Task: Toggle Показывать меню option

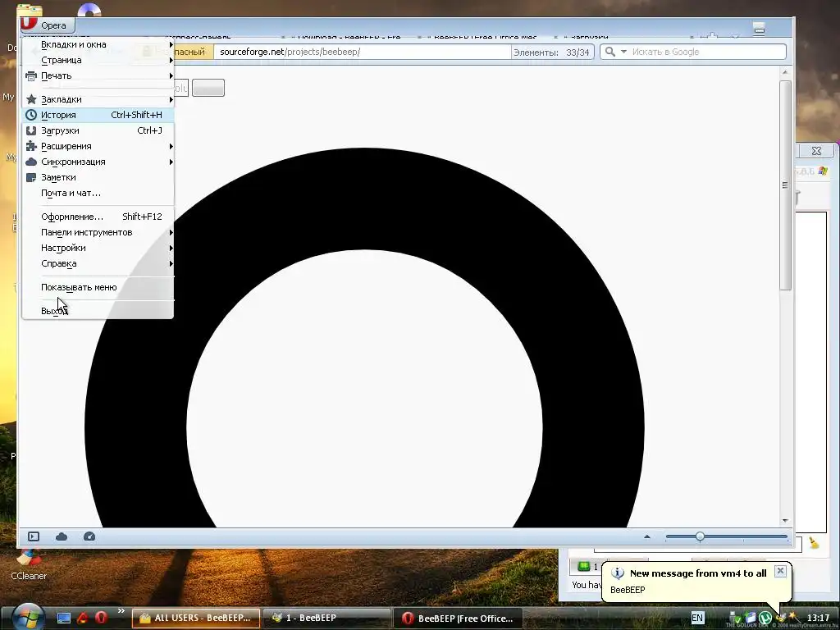Action: (98, 287)
